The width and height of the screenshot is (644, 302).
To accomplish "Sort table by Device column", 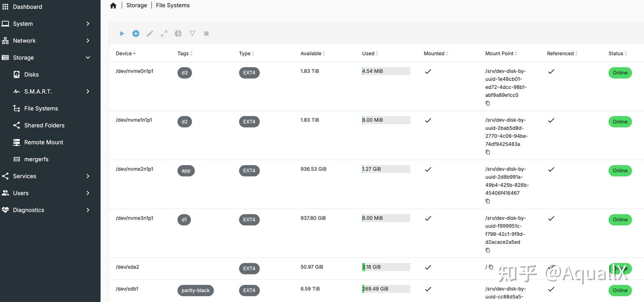I will [126, 53].
